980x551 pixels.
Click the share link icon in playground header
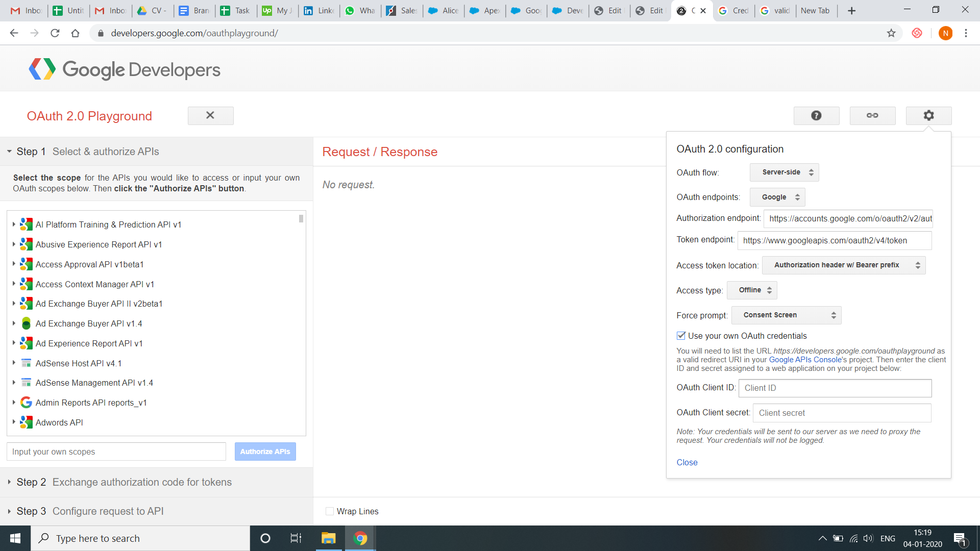872,115
